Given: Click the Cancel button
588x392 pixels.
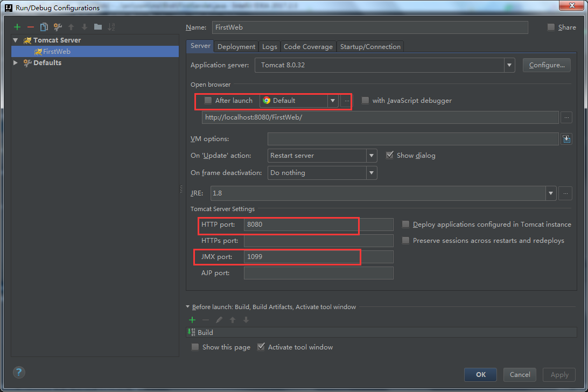Looking at the screenshot, I should 520,375.
